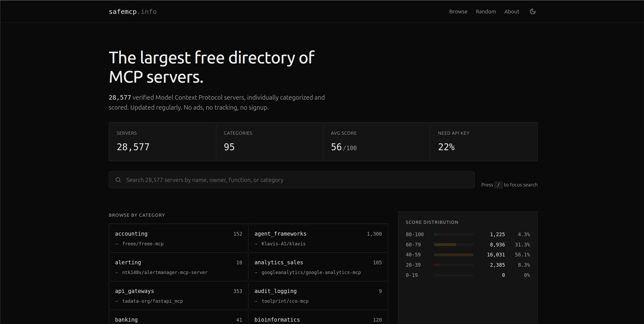Open the audit_logging category card
644x324 pixels.
318,296
